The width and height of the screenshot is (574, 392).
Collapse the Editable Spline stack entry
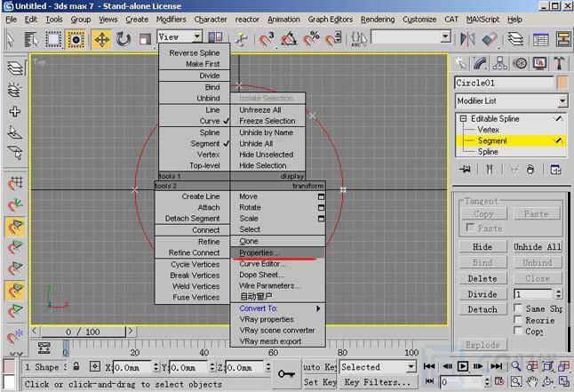click(463, 118)
